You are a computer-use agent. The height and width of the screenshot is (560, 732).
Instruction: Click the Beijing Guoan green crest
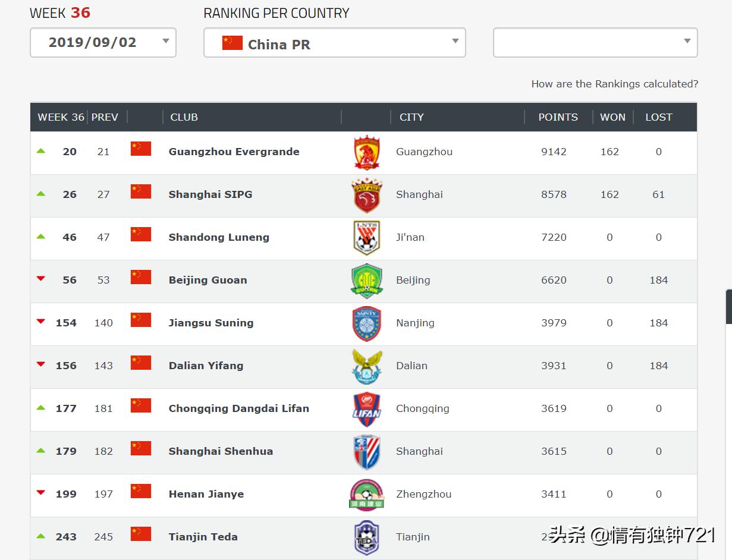pos(366,281)
